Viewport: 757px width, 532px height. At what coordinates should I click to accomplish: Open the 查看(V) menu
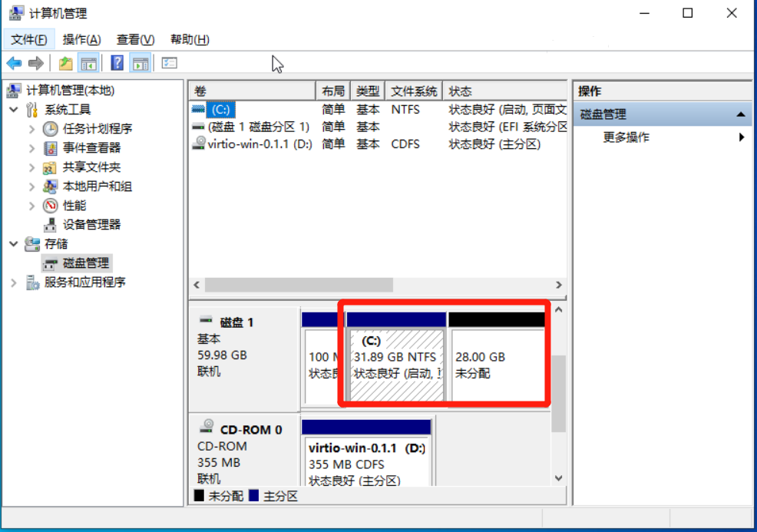pyautogui.click(x=135, y=39)
